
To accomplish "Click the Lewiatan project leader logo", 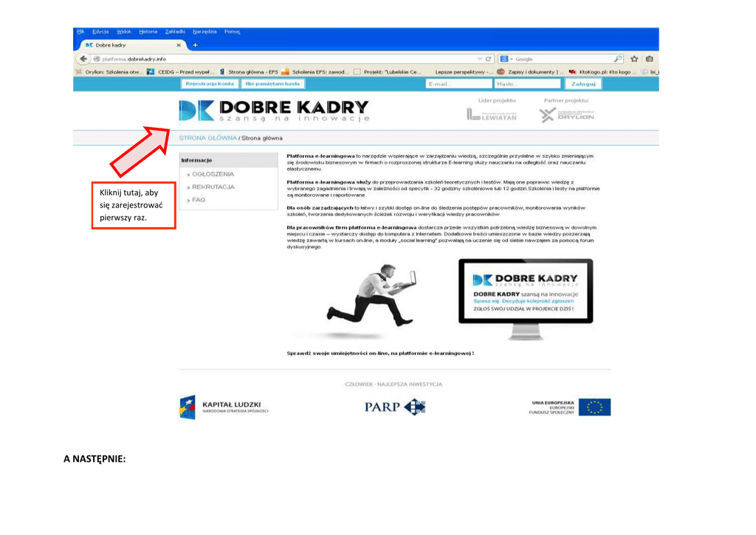I will pos(492,114).
